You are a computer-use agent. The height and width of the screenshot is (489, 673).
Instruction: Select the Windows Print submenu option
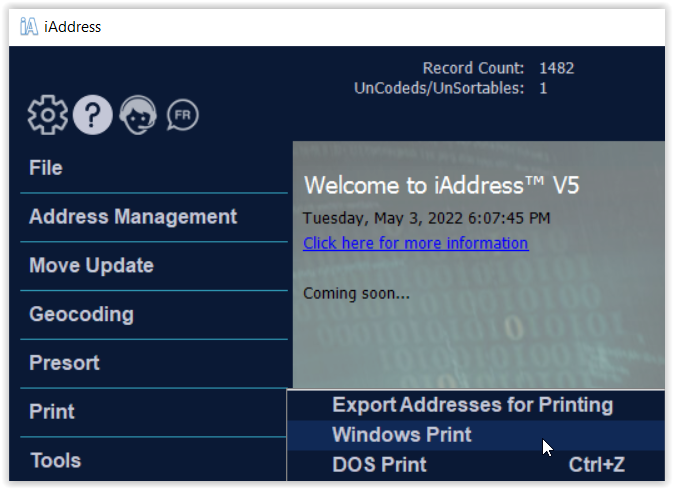coord(402,435)
